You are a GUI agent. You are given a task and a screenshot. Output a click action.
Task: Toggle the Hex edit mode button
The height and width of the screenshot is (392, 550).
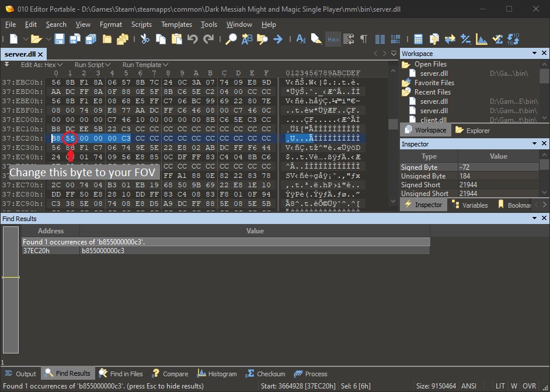(x=333, y=39)
